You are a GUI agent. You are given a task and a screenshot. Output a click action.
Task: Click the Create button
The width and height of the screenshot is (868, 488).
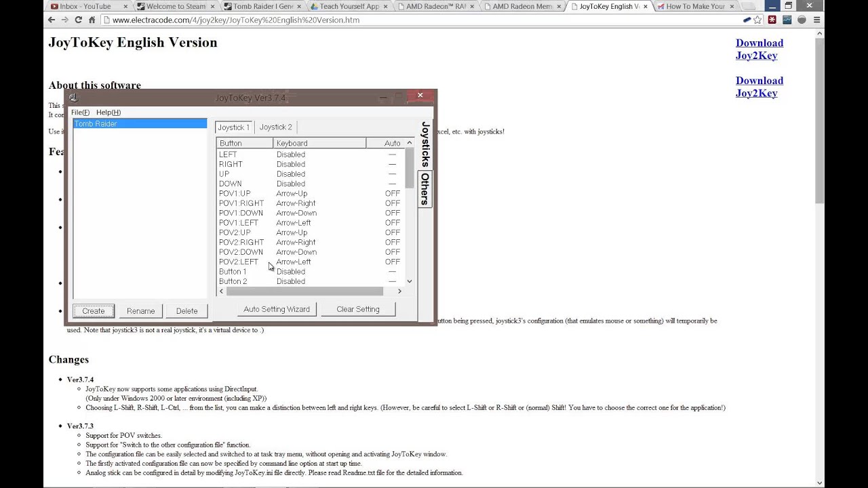tap(94, 311)
